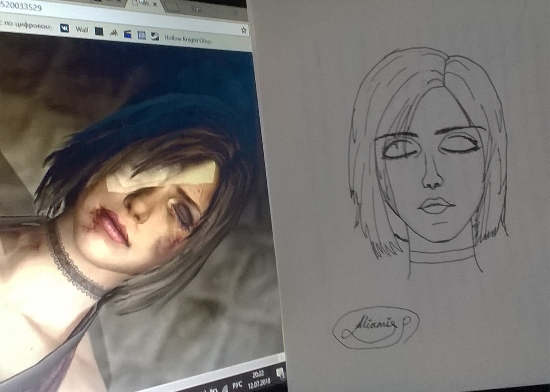Click the striped bookmark icon before Steam
Viewport: 550px width, 392px height.
click(141, 35)
